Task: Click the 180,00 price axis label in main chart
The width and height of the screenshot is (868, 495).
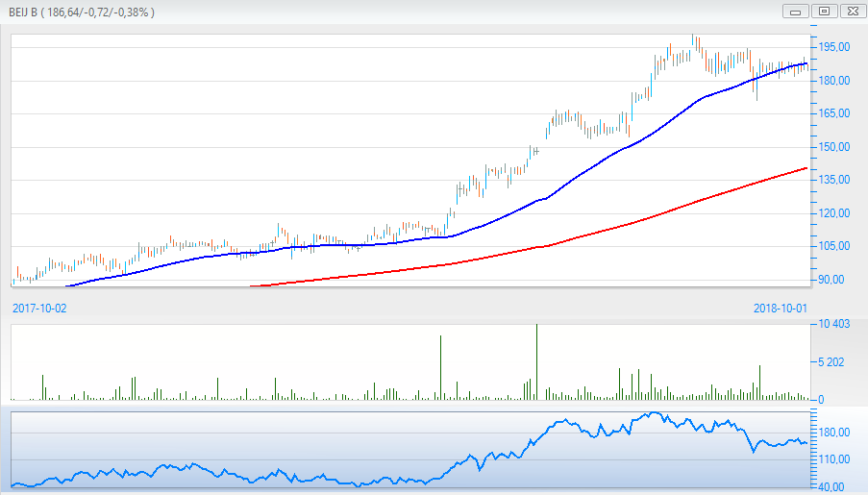Action: (x=834, y=81)
